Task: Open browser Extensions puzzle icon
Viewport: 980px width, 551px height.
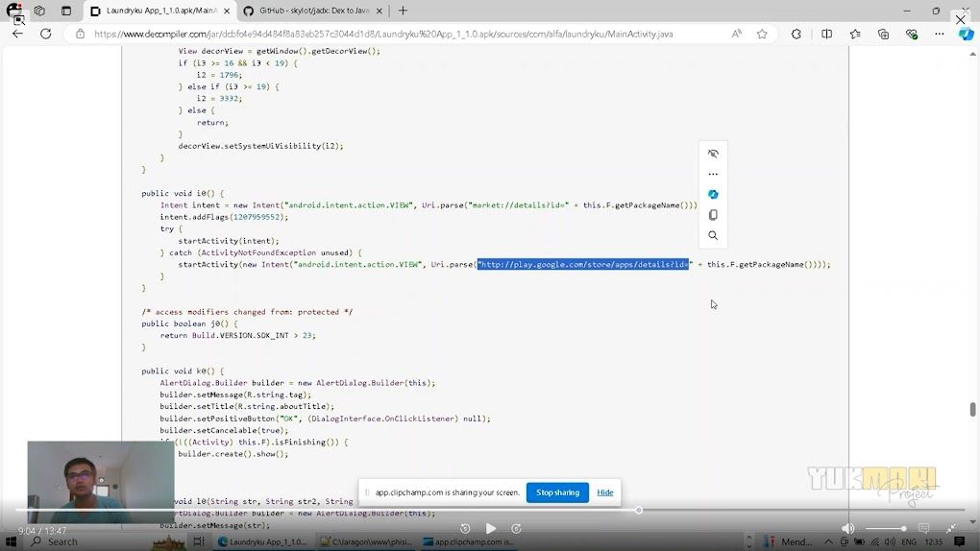Action: pyautogui.click(x=796, y=34)
